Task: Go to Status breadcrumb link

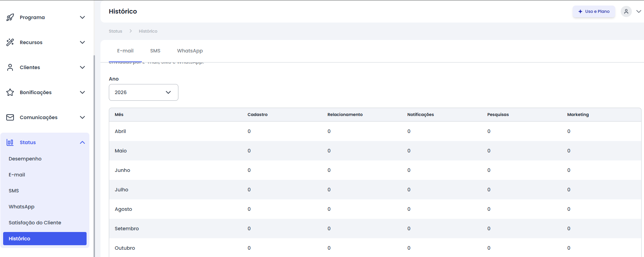Action: 115,31
